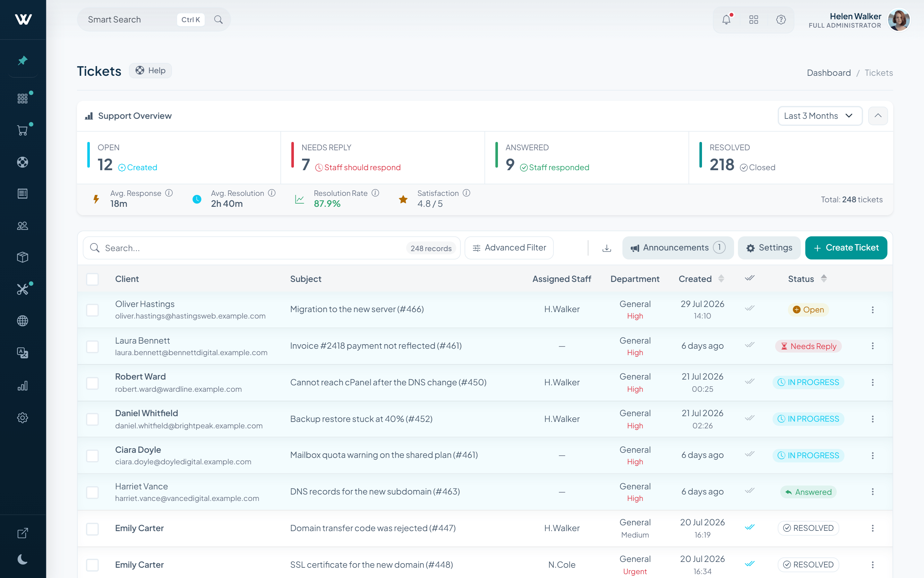Sort tickets by the Created column
The width and height of the screenshot is (924, 578).
(x=701, y=279)
